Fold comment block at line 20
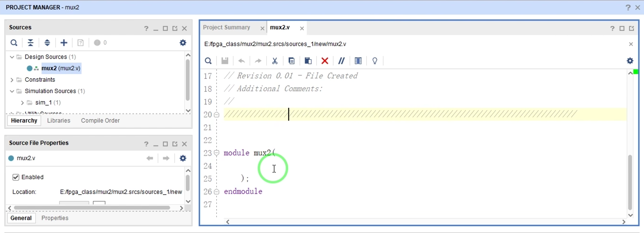The width and height of the screenshot is (644, 233). coord(217,115)
